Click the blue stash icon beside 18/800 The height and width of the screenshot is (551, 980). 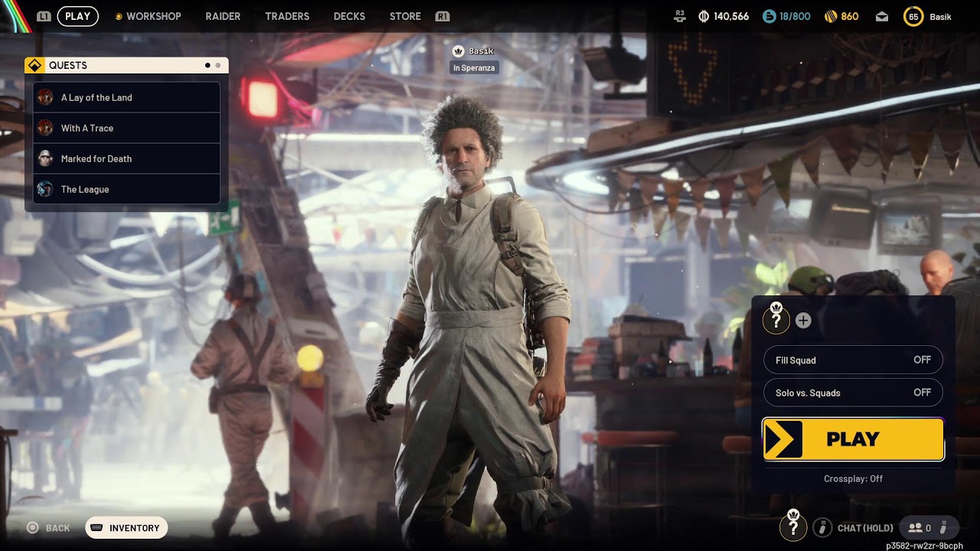pyautogui.click(x=769, y=16)
